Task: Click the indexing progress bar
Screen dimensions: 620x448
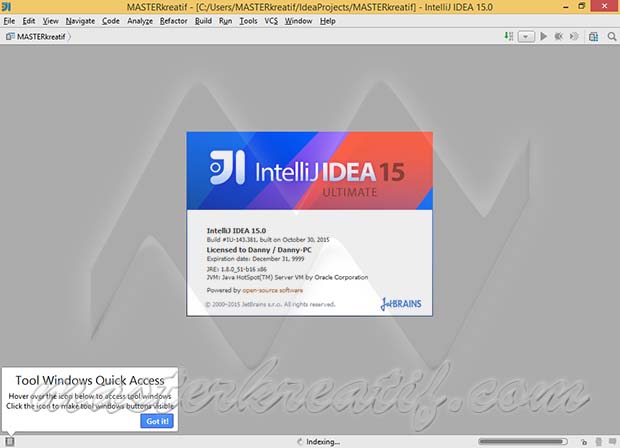Action: [x=523, y=442]
